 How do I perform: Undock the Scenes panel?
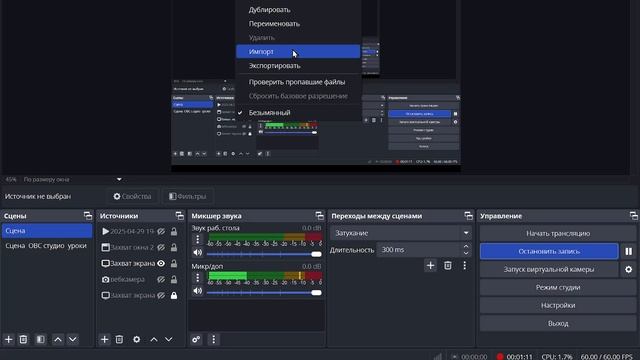click(88, 216)
